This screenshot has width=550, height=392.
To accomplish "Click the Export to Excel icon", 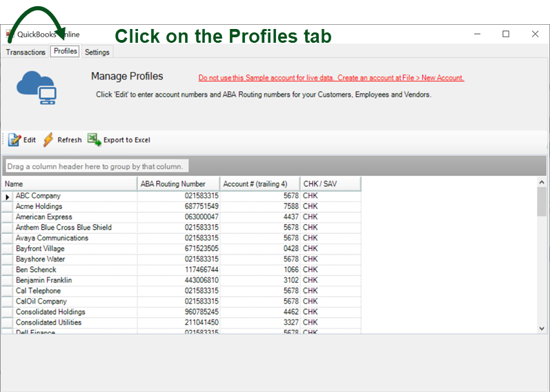I will tap(94, 139).
